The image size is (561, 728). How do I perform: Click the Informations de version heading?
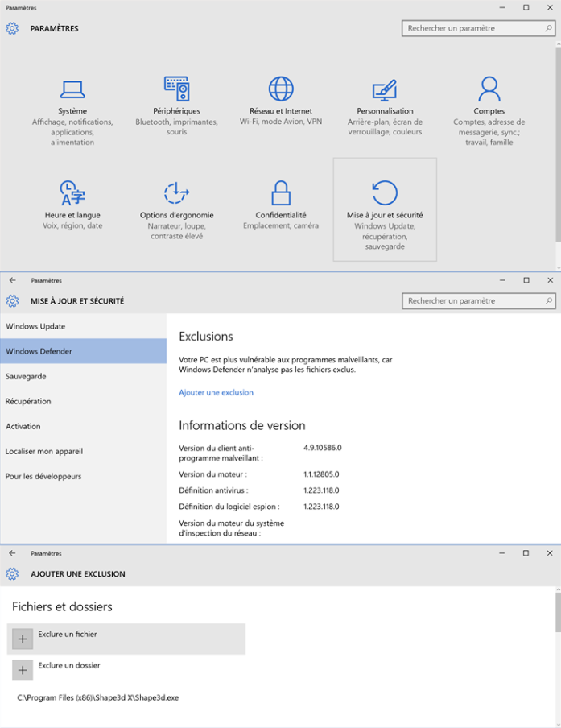(x=242, y=425)
